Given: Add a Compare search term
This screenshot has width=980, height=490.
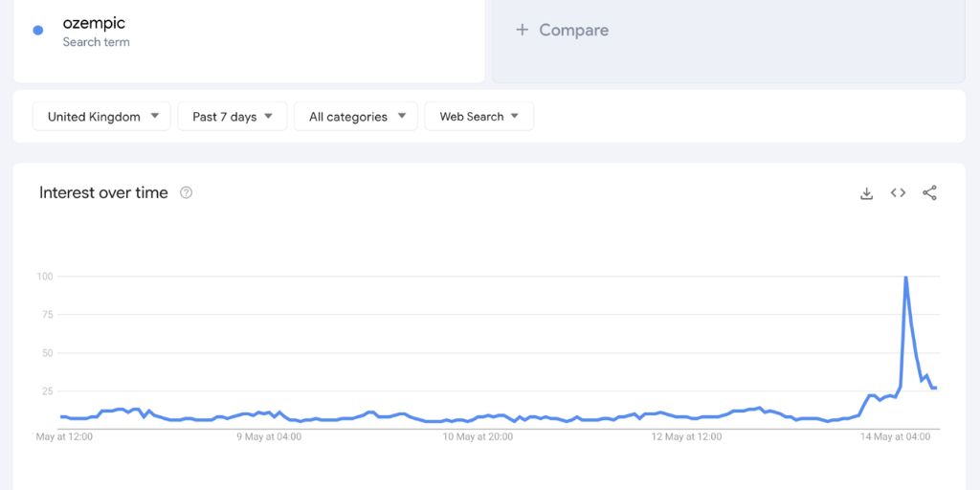Looking at the screenshot, I should click(573, 30).
